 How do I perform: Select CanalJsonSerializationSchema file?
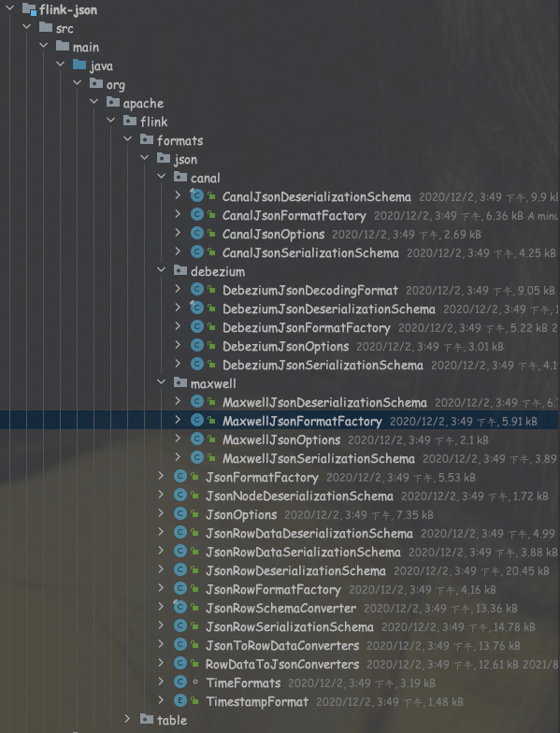tap(310, 252)
